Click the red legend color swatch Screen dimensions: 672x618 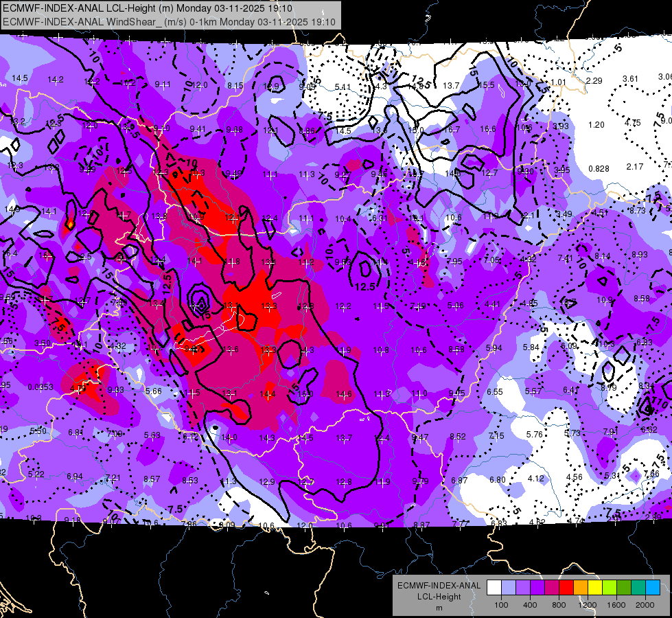pyautogui.click(x=566, y=588)
